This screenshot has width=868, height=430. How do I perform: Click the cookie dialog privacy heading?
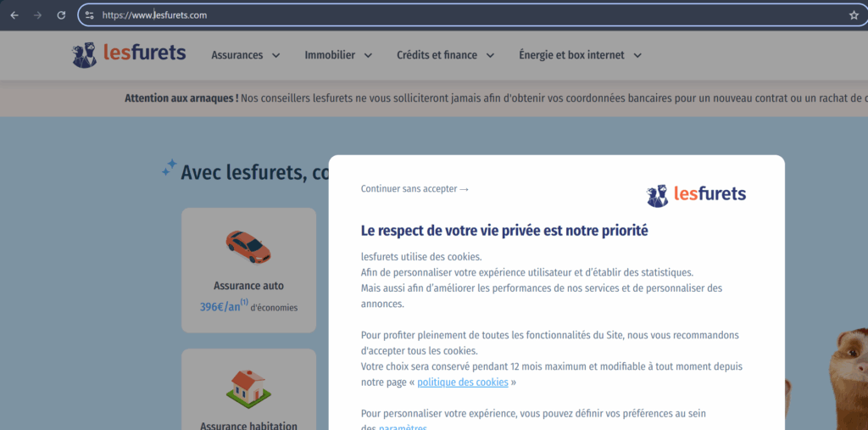click(504, 231)
